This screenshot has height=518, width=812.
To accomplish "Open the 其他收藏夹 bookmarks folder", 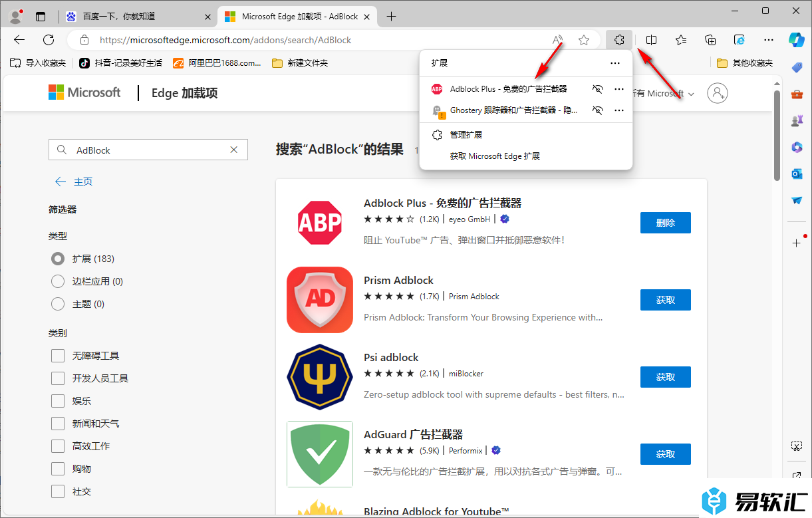I will pos(745,63).
